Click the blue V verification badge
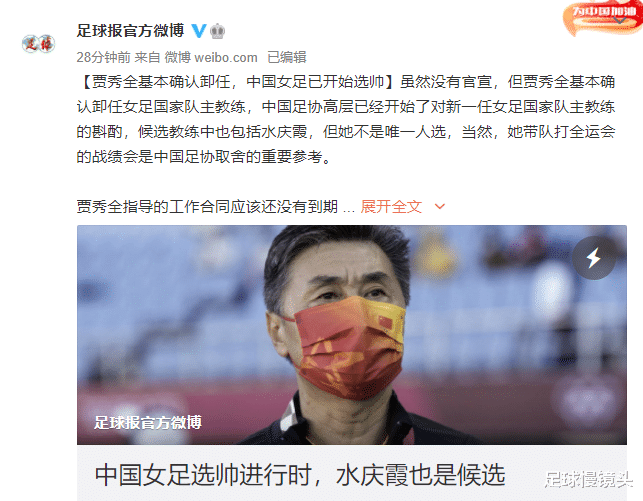 tap(199, 31)
